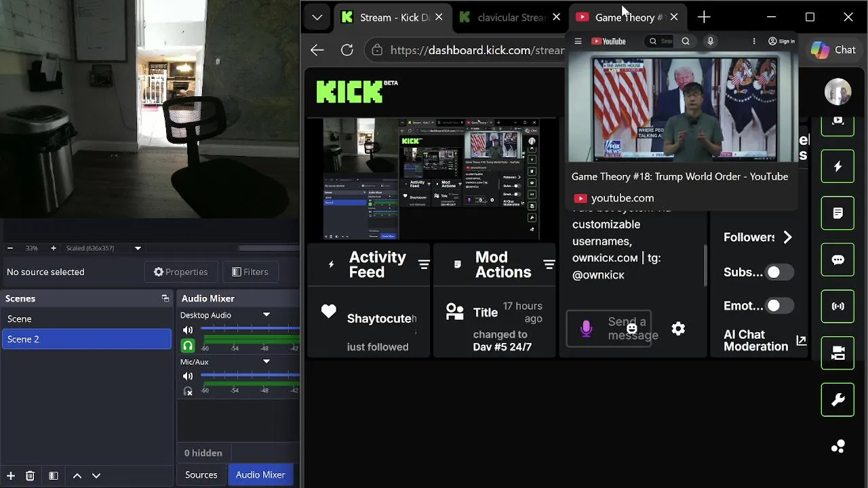
Task: Open the lightning bolt sidebar icon
Action: click(x=837, y=167)
